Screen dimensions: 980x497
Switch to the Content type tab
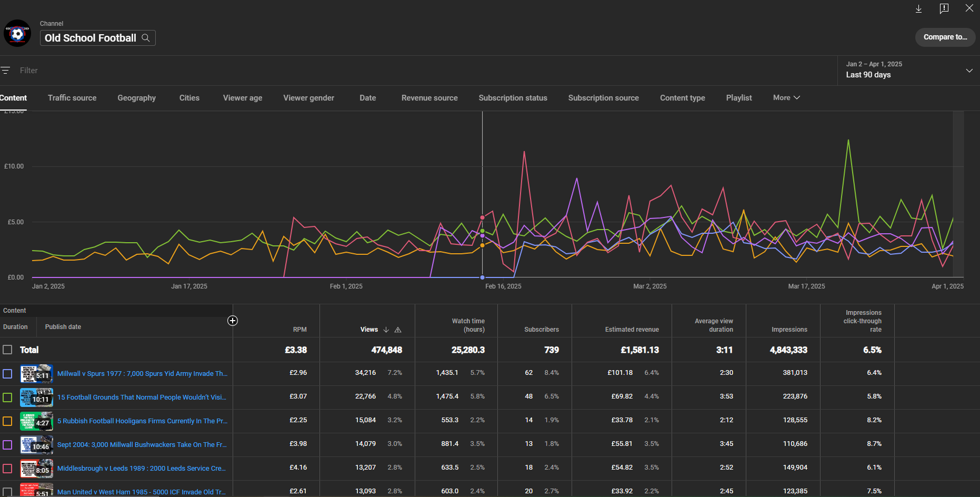pos(683,98)
